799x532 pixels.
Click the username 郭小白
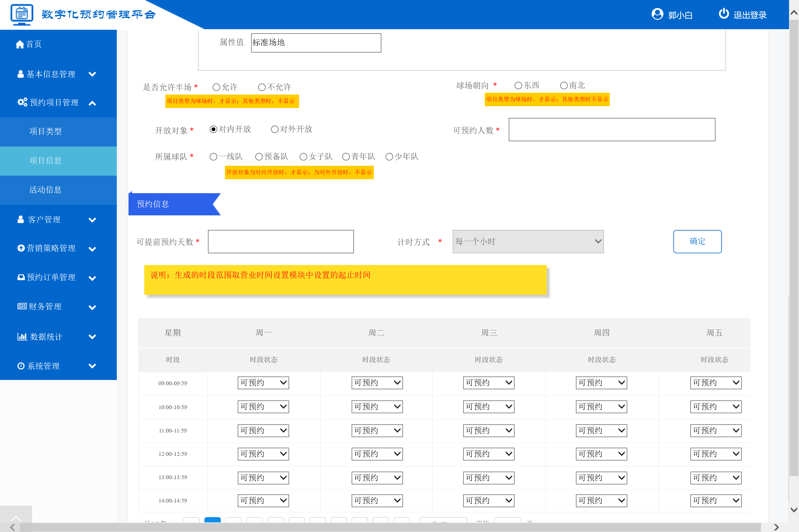click(680, 15)
